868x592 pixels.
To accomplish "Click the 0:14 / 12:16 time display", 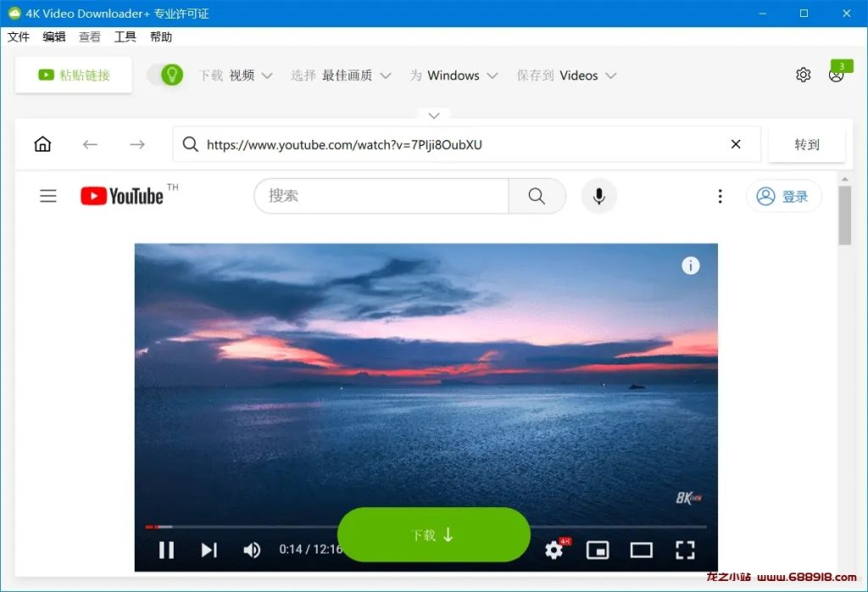I will [310, 550].
